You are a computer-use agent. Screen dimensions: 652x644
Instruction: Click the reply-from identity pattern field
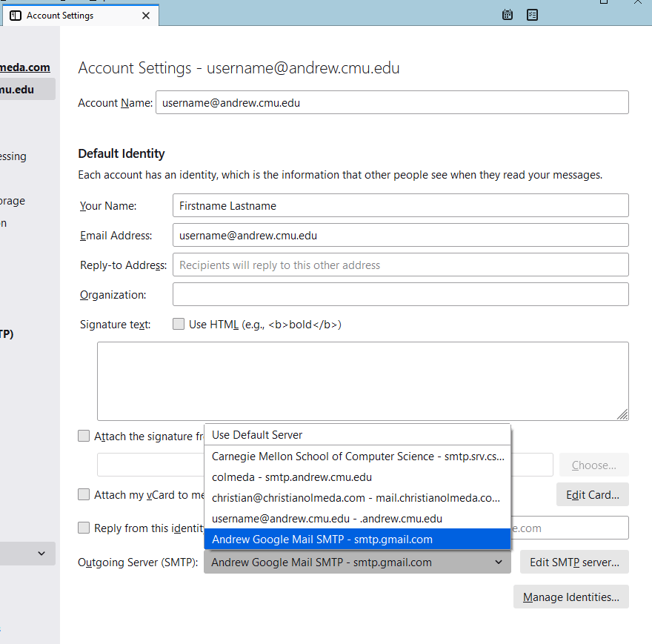click(570, 528)
